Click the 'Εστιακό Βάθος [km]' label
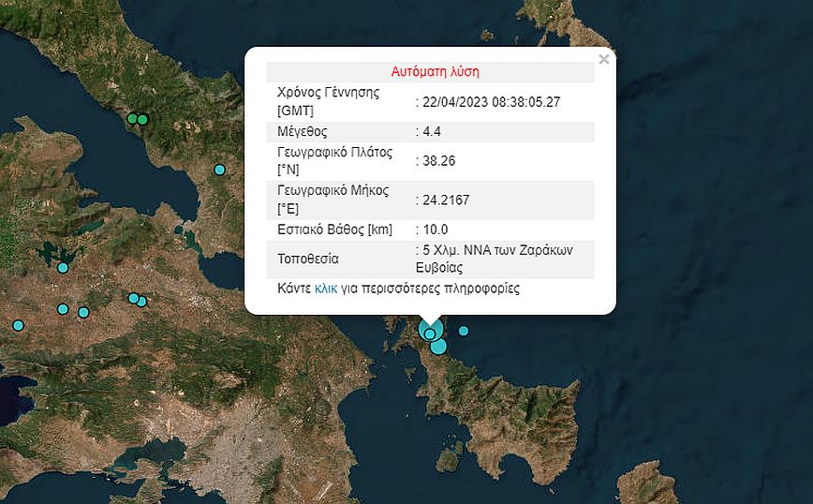 [x=334, y=230]
